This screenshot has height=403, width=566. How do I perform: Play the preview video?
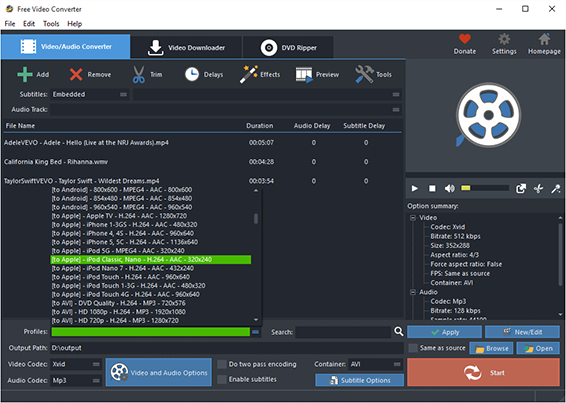coord(415,188)
